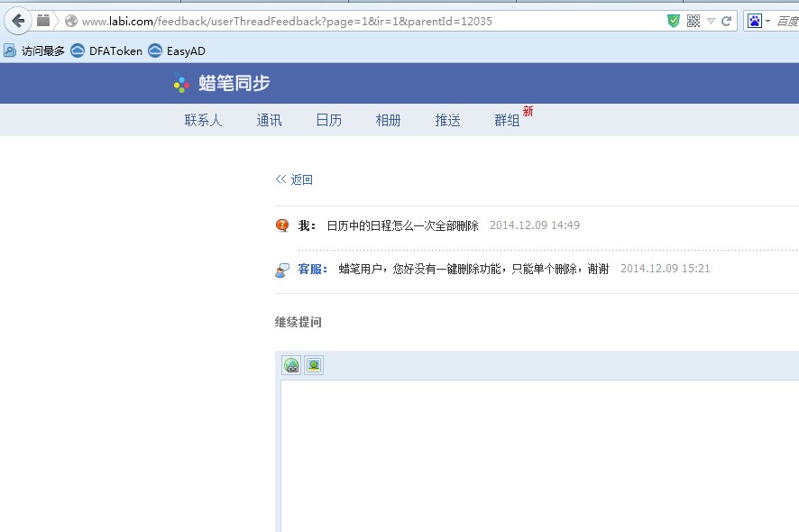Viewport: 799px width, 532px height.
Task: Click the 继续提问 heading
Action: [298, 322]
